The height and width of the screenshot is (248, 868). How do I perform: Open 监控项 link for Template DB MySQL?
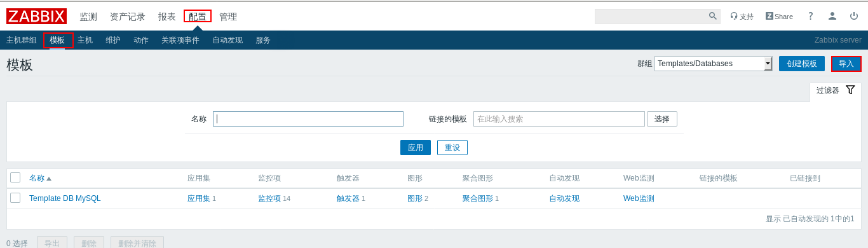[x=269, y=198]
